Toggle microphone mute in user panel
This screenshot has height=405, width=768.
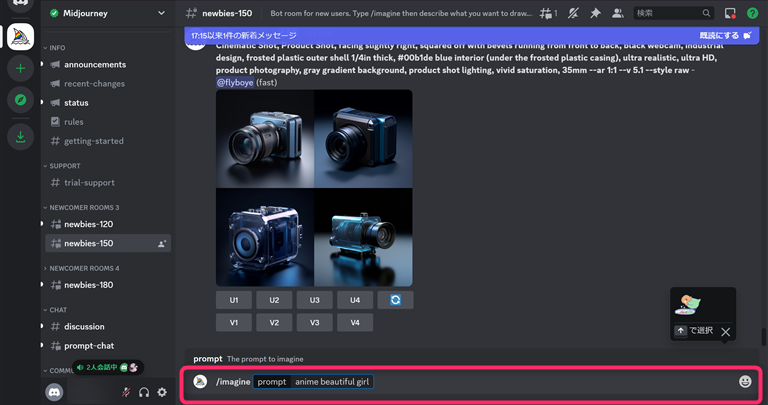[x=126, y=393]
